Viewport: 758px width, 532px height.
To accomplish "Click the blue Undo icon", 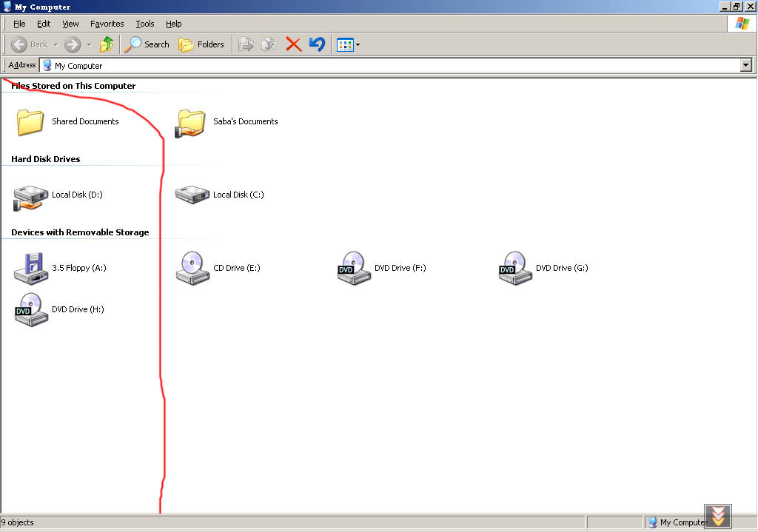I will (x=317, y=44).
